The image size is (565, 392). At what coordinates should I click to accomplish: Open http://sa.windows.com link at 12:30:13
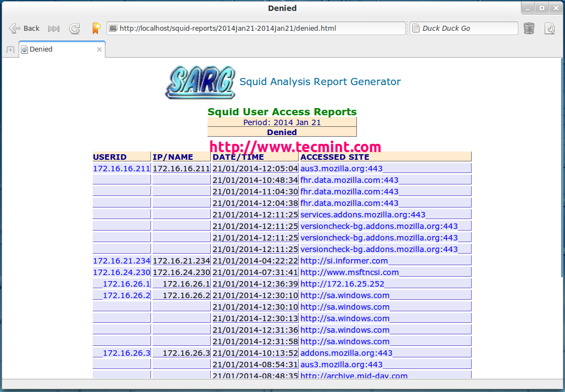345,318
